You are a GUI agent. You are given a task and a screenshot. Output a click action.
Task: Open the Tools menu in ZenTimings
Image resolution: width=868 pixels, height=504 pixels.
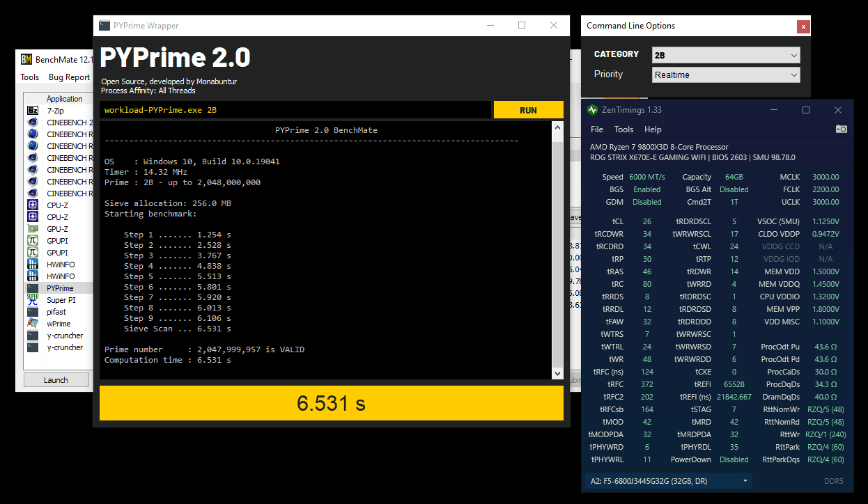point(623,129)
